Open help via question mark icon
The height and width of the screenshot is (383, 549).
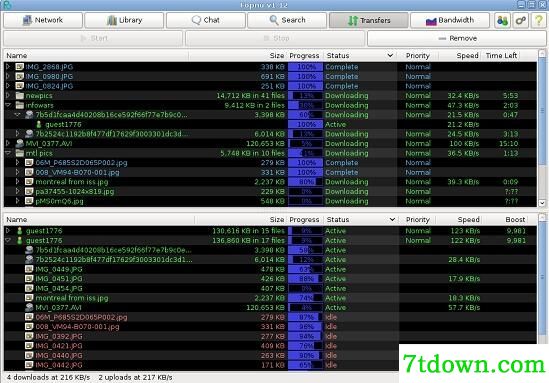coord(538,20)
